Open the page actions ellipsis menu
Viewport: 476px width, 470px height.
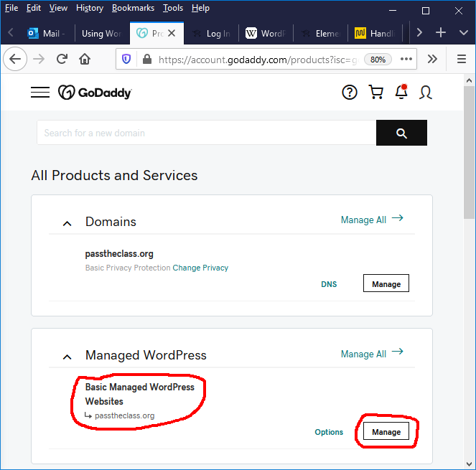click(406, 59)
